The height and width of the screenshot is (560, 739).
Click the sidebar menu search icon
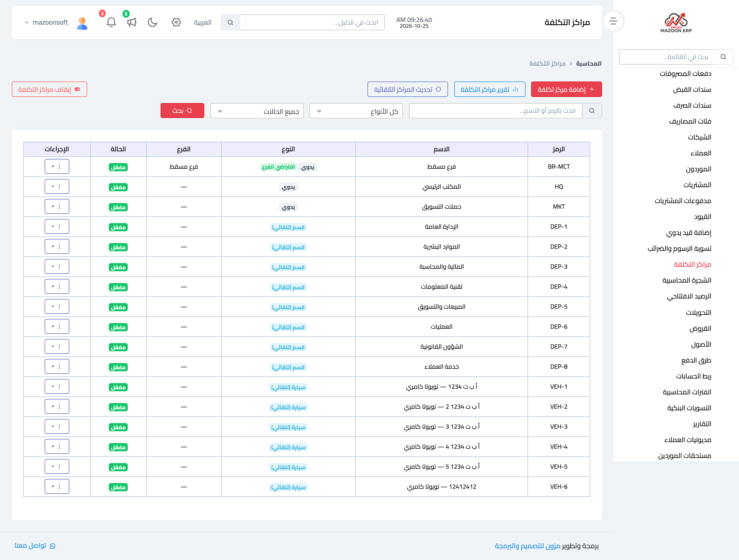[723, 57]
